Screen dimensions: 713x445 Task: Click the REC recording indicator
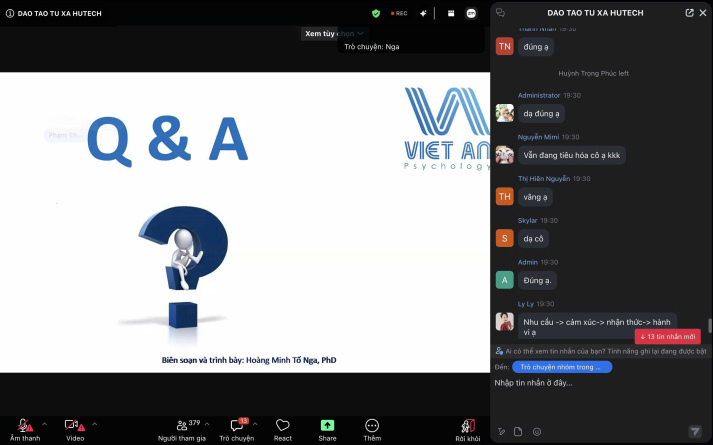399,14
